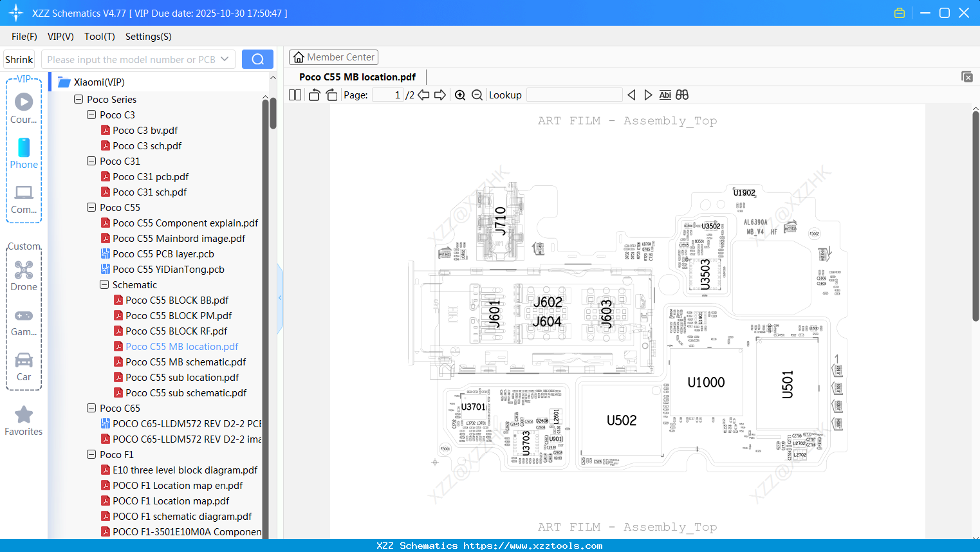
Task: Rotate the page counterclockwise
Action: pos(313,95)
